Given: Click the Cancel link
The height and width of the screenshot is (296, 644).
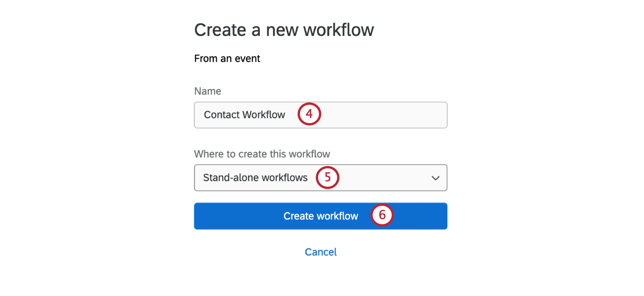Looking at the screenshot, I should pyautogui.click(x=320, y=252).
